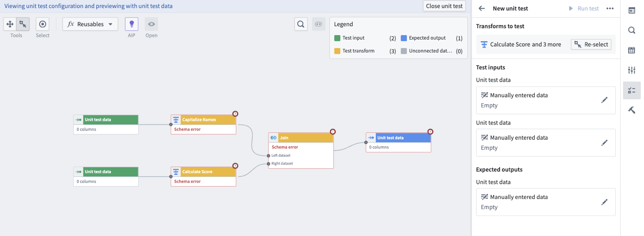Screen dimensions: 644x236
Task: Click the Expected outputs heading
Action: click(x=499, y=169)
